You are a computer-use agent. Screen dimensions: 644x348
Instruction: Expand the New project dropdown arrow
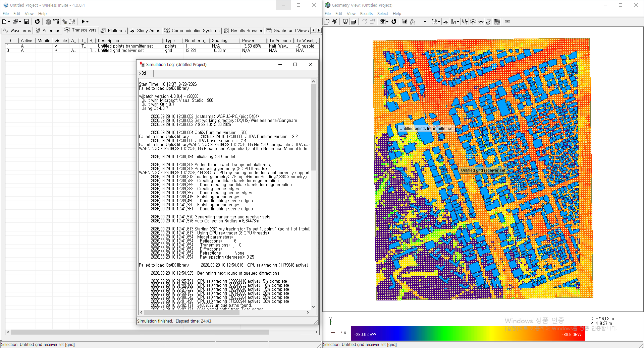(x=9, y=22)
